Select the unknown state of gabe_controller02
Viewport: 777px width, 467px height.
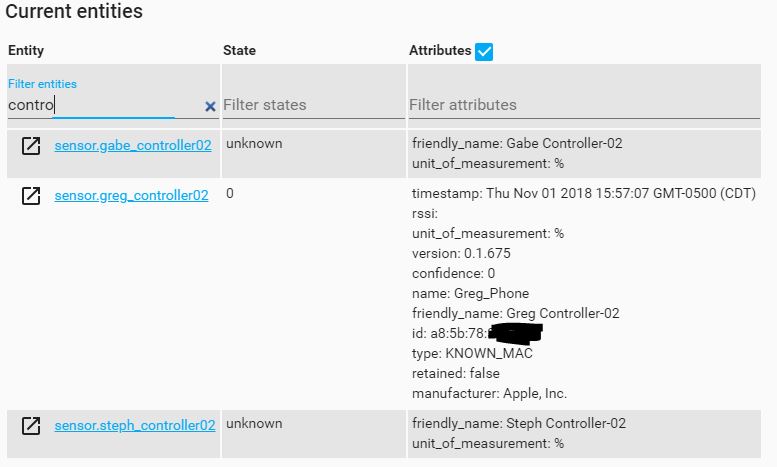(254, 144)
